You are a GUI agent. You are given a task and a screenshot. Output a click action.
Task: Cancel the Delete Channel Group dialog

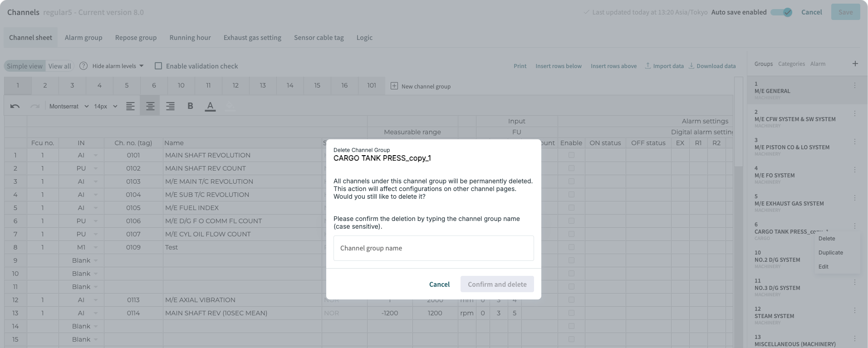(439, 284)
